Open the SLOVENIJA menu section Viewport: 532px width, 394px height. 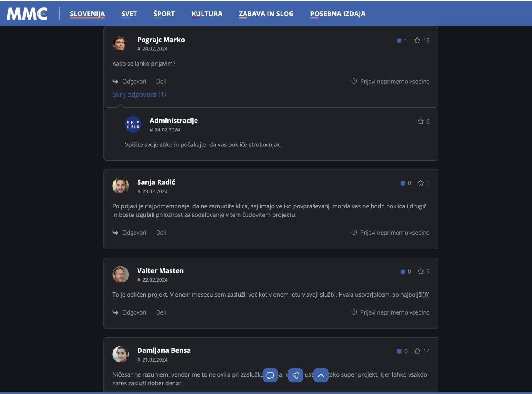[x=87, y=14]
